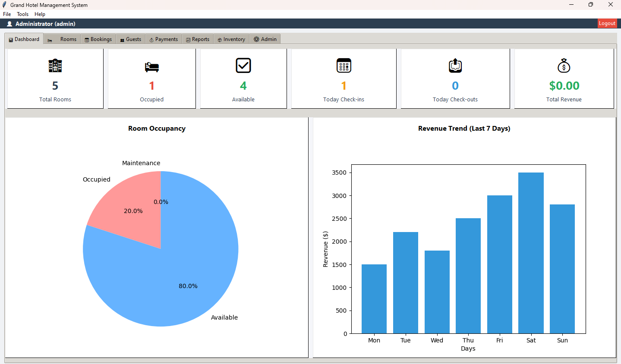Click the Available checkmark icon

coord(243,66)
